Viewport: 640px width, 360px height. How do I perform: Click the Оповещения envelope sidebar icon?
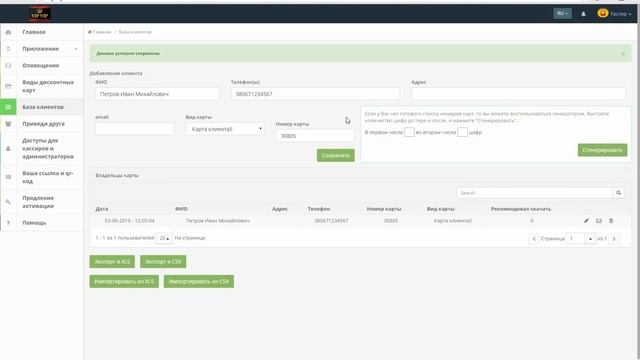[x=8, y=65]
